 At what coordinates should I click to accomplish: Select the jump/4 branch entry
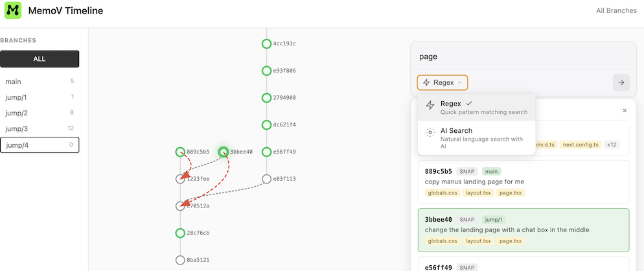click(x=40, y=145)
